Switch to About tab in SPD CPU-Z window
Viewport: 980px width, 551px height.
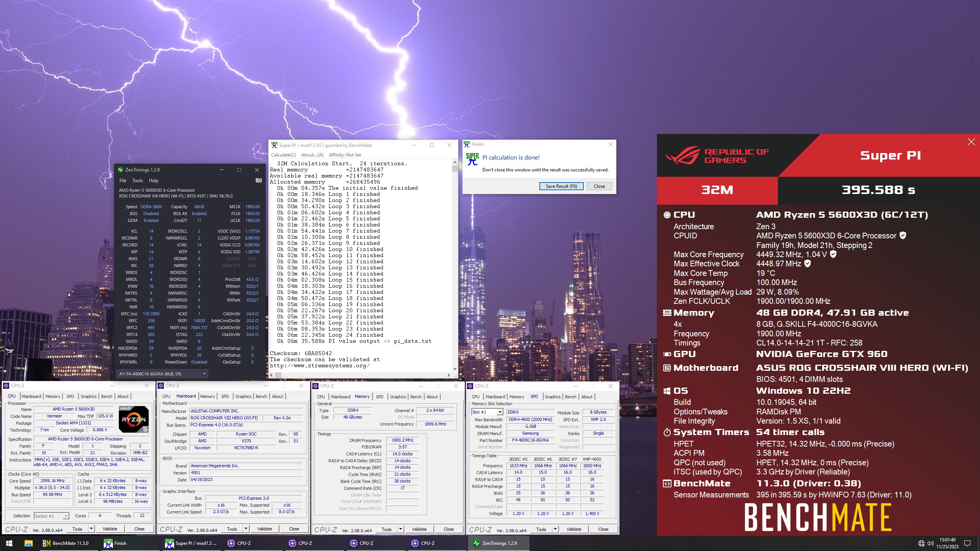coord(587,397)
